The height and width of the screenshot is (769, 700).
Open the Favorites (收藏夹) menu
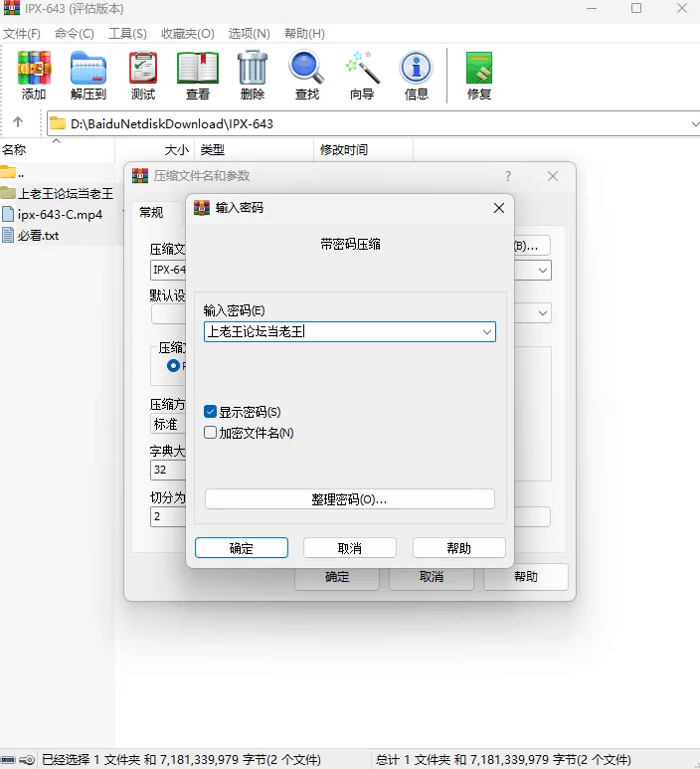point(188,34)
